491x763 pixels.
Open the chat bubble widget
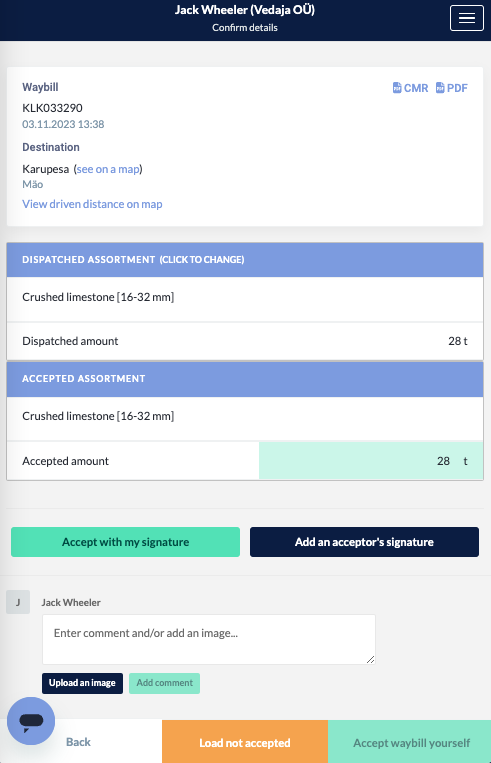(31, 721)
